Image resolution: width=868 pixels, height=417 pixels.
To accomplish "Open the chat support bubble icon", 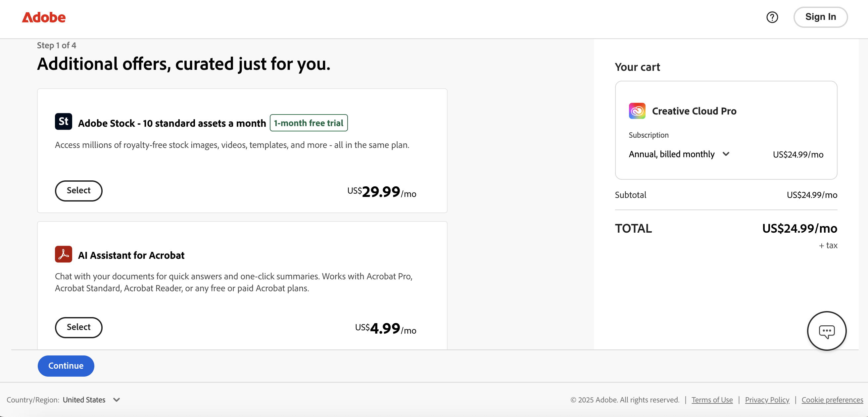I will [x=827, y=331].
